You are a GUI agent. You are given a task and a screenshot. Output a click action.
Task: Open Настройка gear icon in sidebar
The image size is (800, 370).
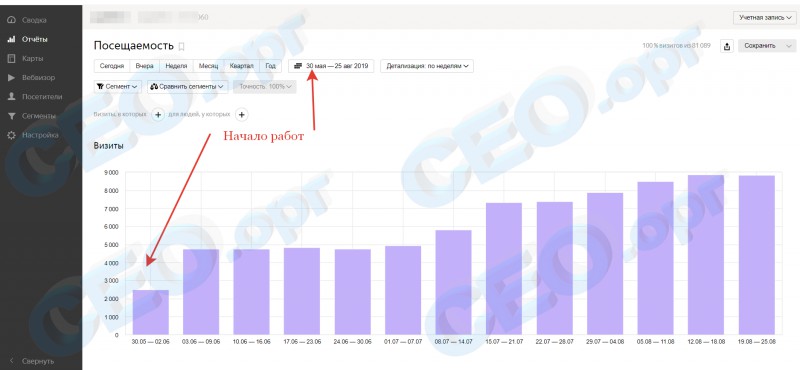click(x=11, y=135)
